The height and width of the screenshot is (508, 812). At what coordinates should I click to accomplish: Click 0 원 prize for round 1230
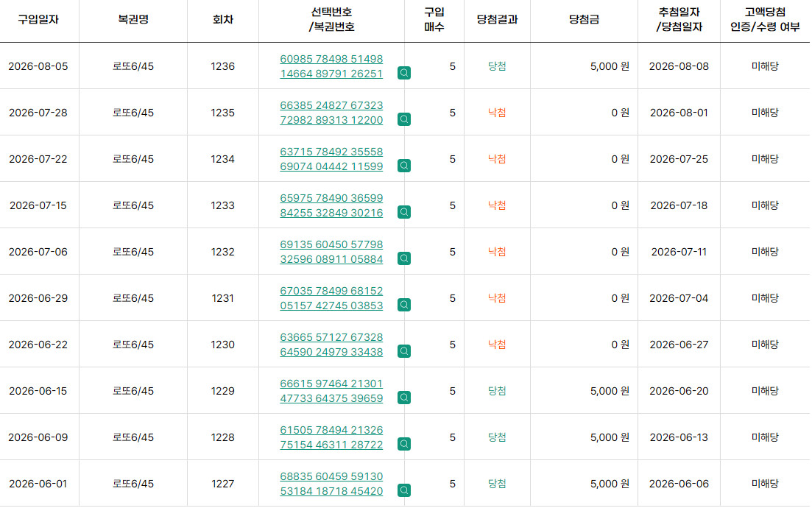tap(620, 345)
